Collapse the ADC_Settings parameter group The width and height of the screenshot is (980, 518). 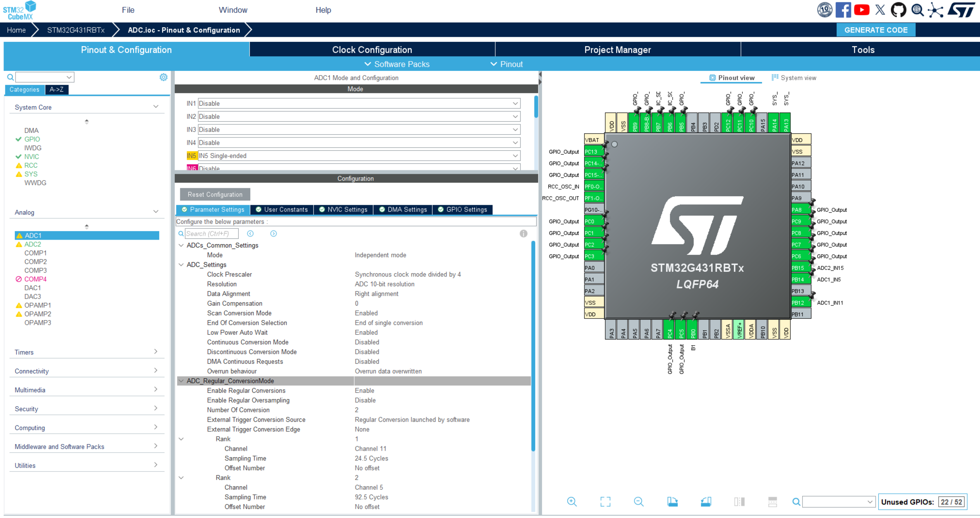click(181, 265)
